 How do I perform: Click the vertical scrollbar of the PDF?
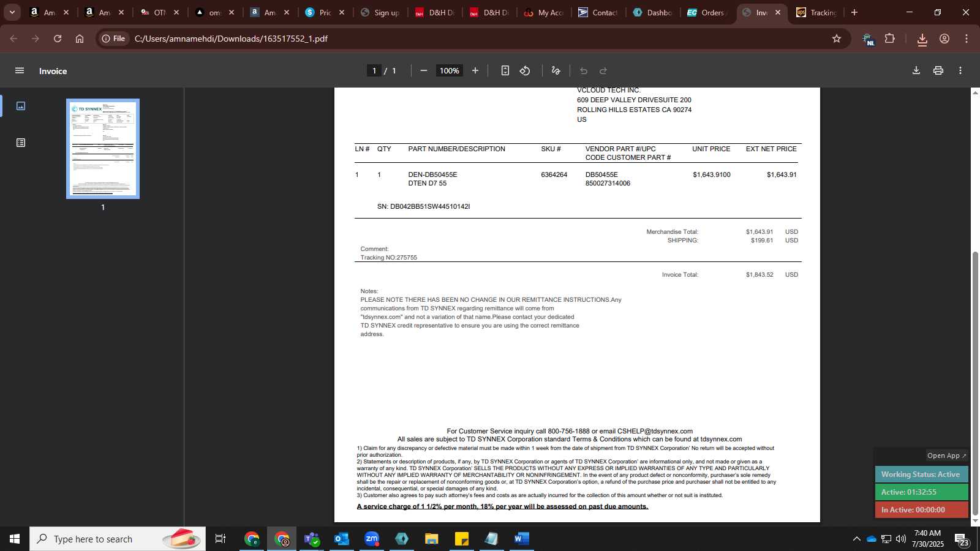pos(975,383)
